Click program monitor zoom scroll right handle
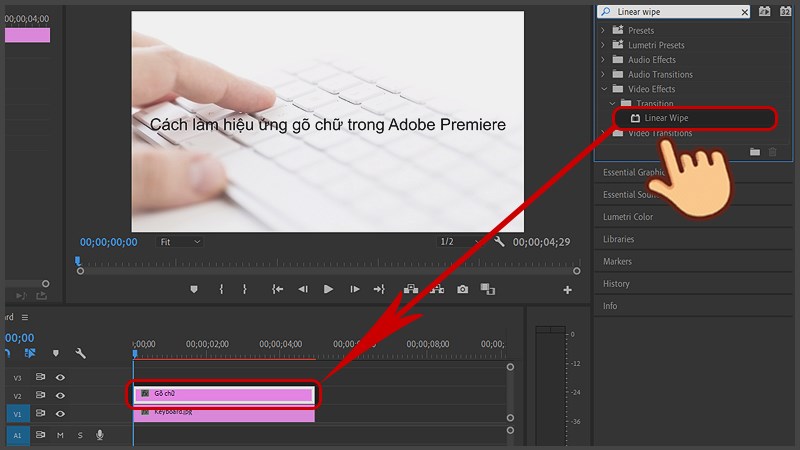 coord(577,271)
